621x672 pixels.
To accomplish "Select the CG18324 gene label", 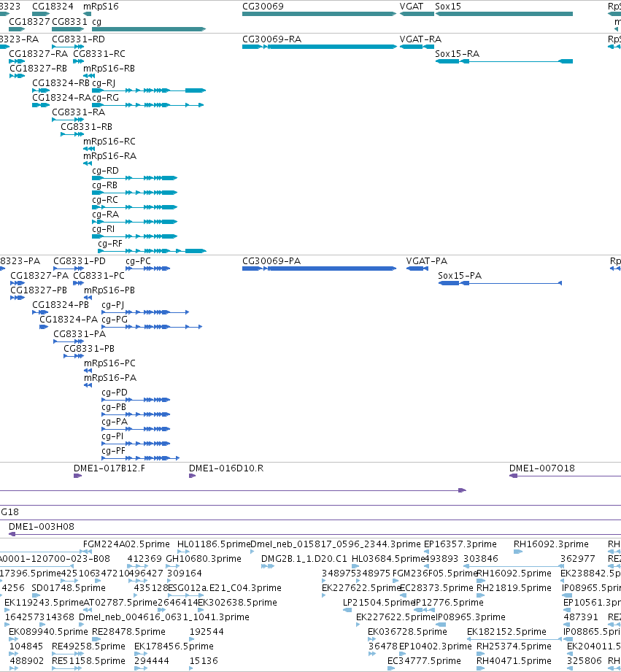I will 53,7.
